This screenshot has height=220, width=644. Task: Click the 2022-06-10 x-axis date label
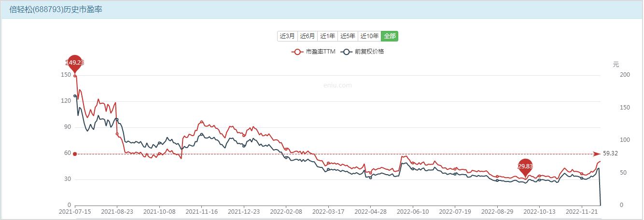coord(413,211)
